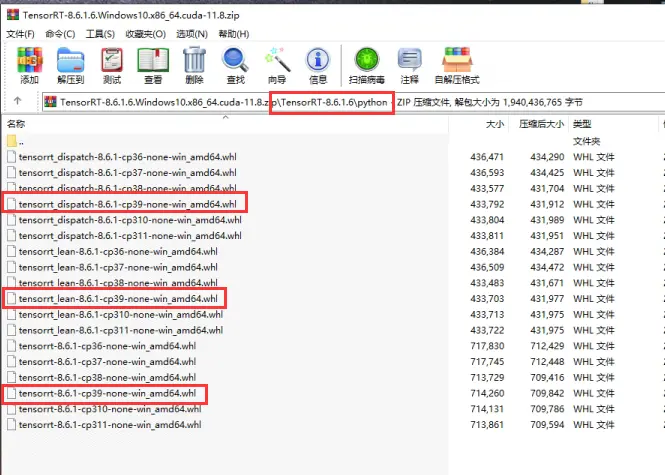665x475 pixels.
Task: Open the Favorites (收藏夹) menu
Action: [x=145, y=34]
